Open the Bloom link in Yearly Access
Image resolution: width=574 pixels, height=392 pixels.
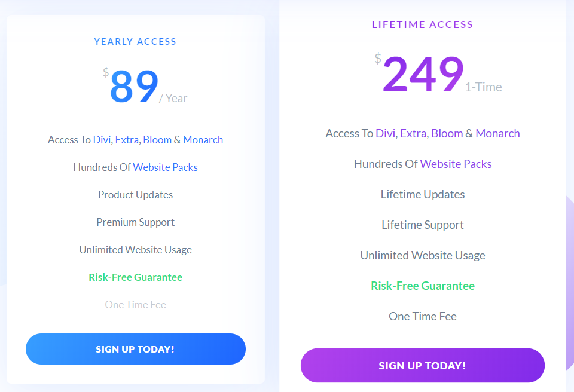point(157,140)
